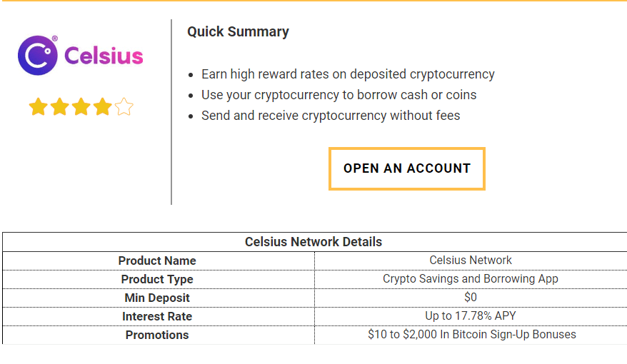Click the third gold rating star
Viewport: 627px width, 364px height.
click(x=81, y=106)
